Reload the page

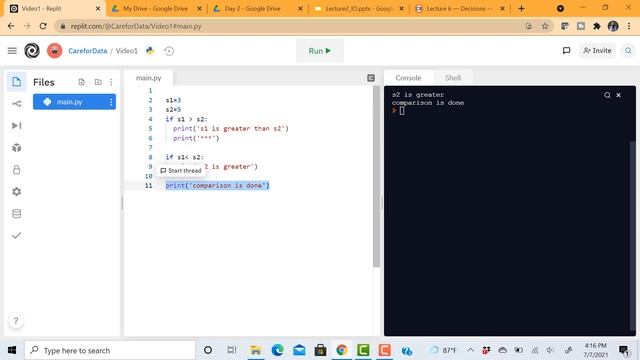43,26
